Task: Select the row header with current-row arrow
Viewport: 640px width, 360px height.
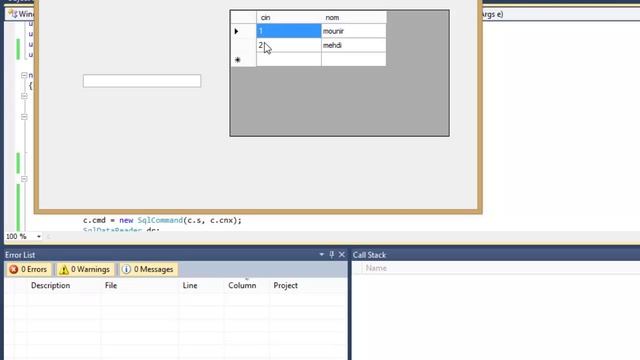Action: [x=243, y=31]
